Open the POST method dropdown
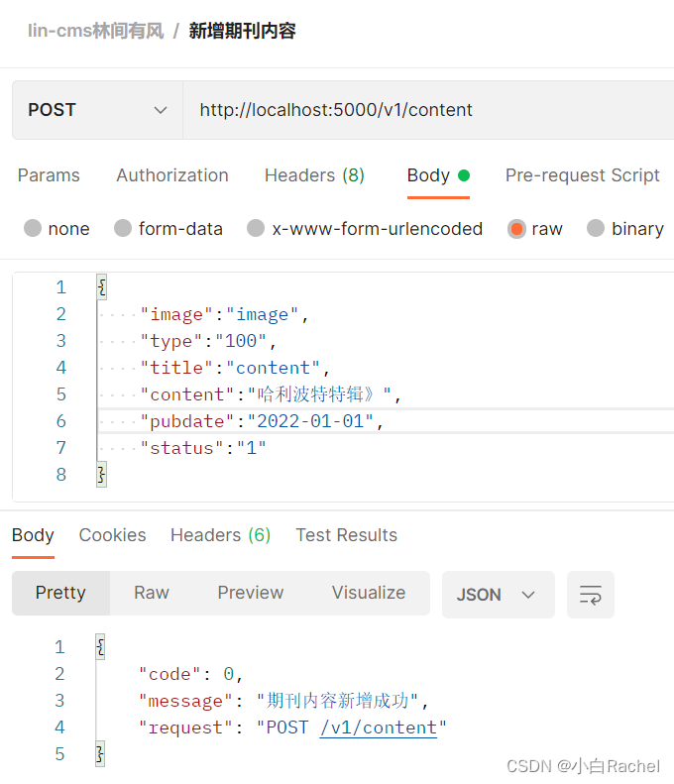Screen dimensions: 674x784 (97, 110)
